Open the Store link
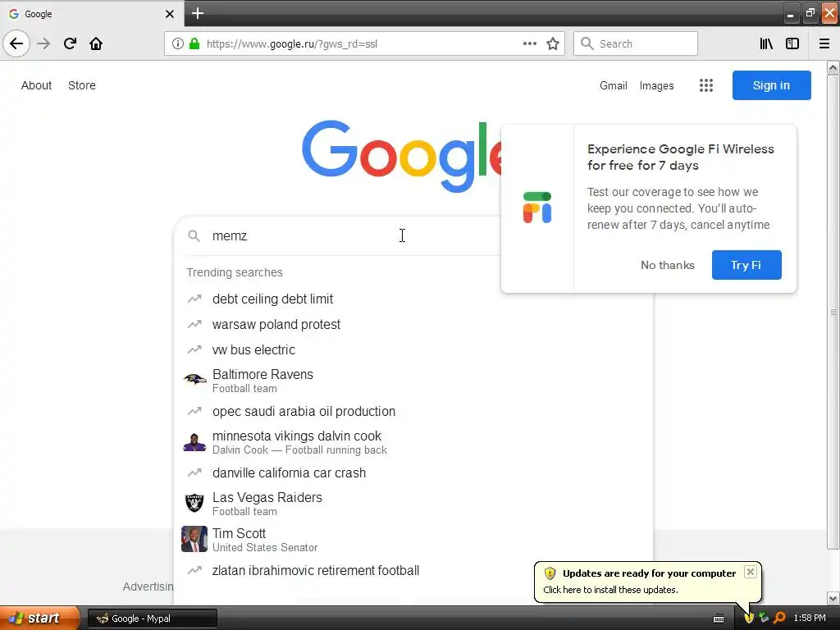The height and width of the screenshot is (630, 840). [x=82, y=85]
